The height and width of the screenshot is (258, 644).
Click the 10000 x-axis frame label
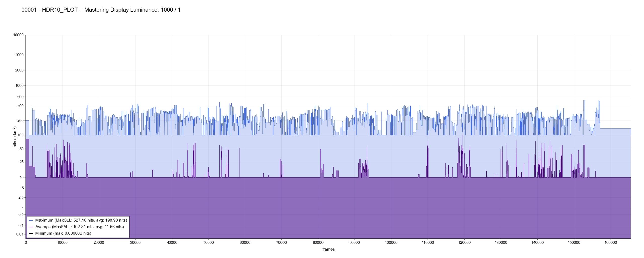62,243
